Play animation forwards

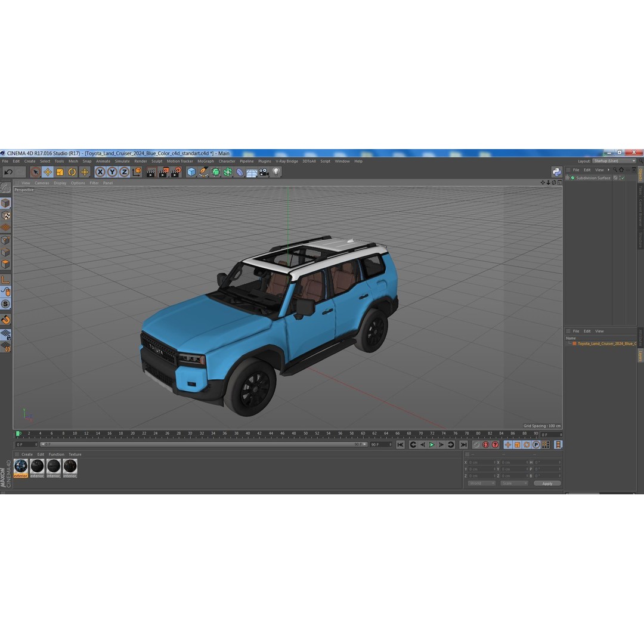click(432, 445)
